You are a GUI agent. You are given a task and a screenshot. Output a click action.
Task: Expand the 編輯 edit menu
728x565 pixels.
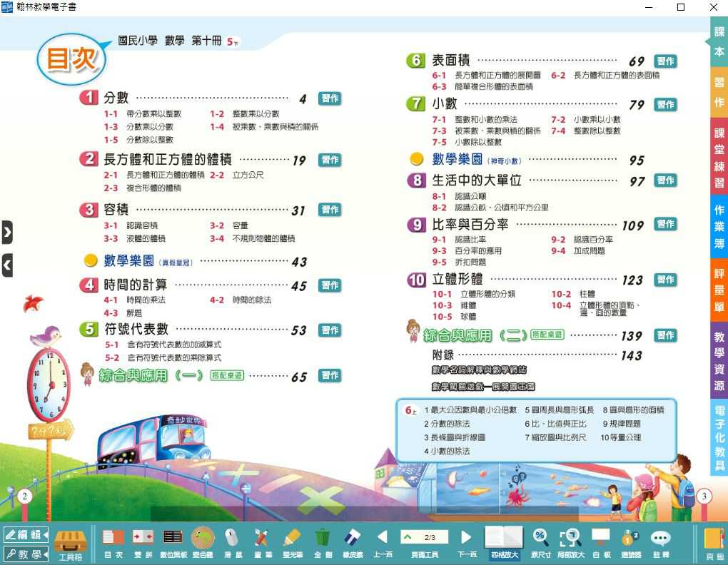pos(26,535)
